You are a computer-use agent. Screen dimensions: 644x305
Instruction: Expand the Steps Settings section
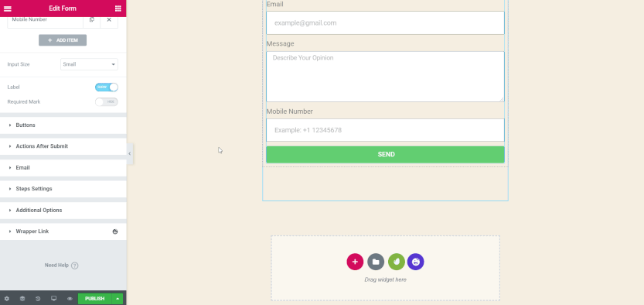(x=63, y=189)
